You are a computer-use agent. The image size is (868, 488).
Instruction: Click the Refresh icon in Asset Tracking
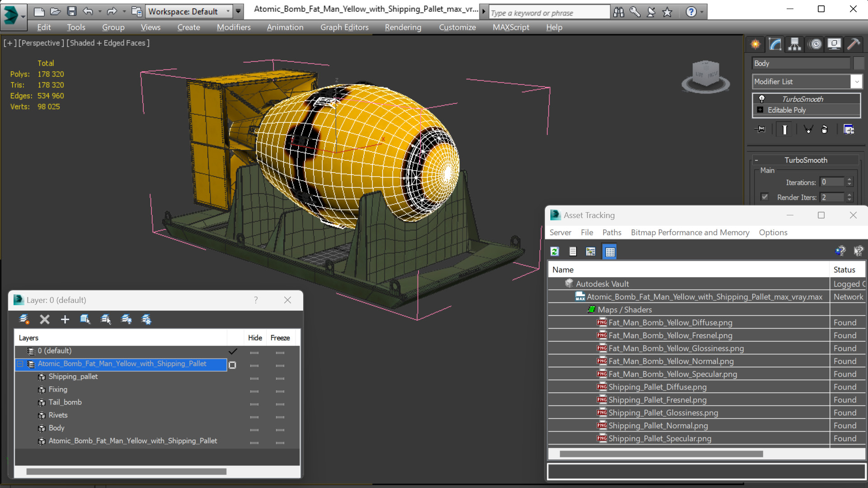pos(555,251)
